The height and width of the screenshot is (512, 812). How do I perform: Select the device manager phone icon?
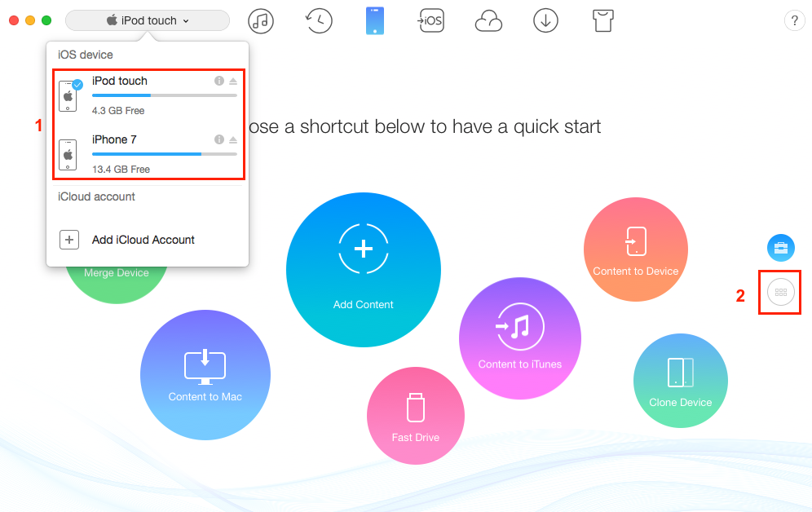click(x=375, y=20)
